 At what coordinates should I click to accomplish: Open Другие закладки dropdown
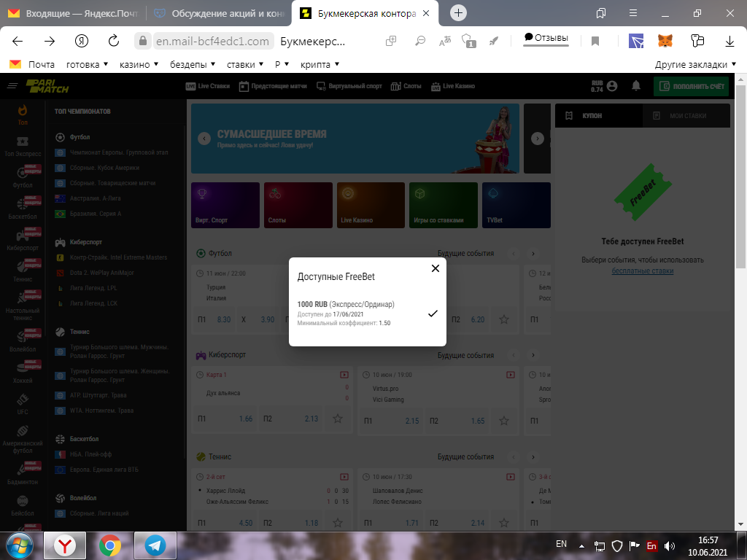[695, 64]
